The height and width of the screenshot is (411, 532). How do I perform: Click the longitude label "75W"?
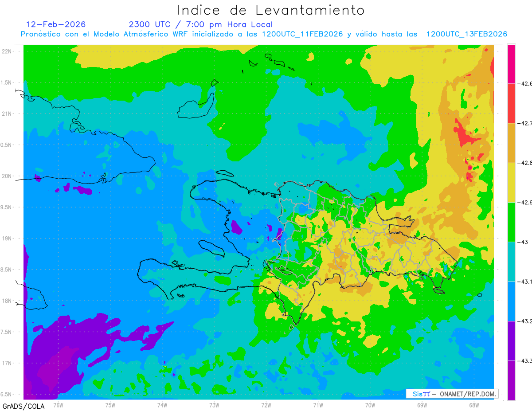(x=110, y=405)
